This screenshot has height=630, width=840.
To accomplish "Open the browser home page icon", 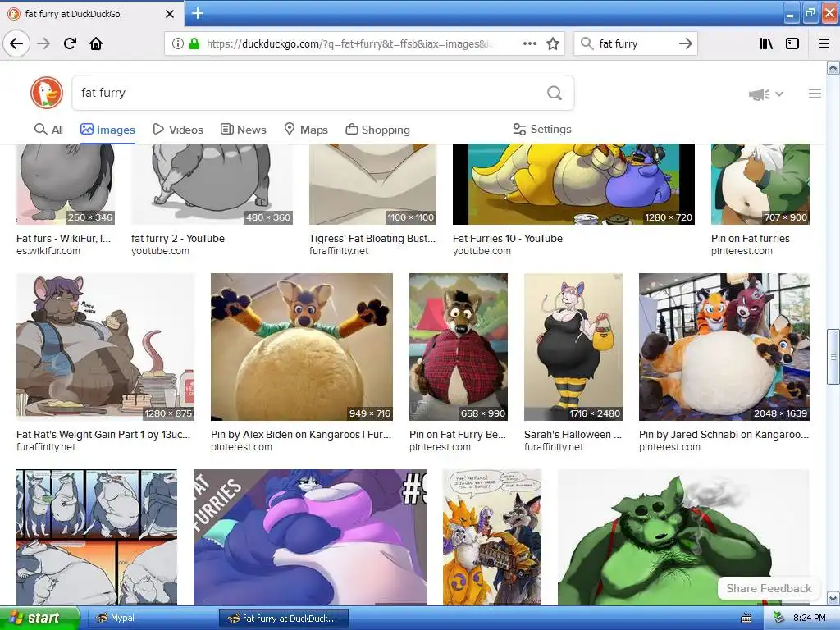I will (96, 43).
